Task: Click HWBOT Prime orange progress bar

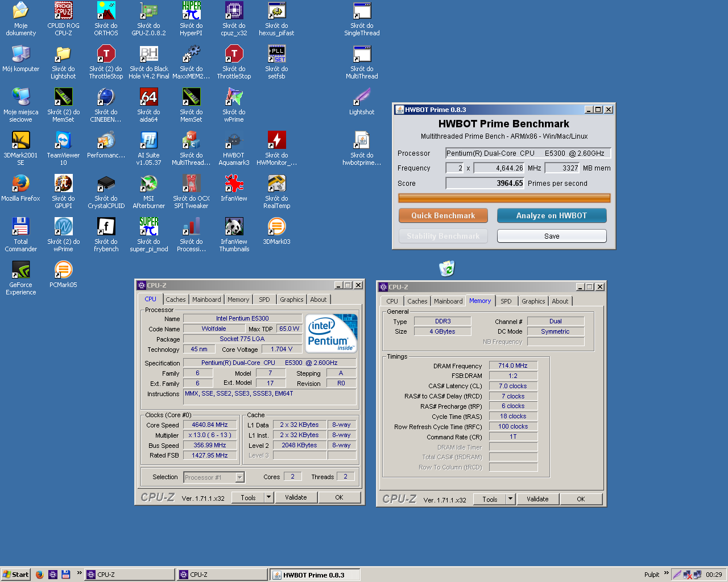Action: click(504, 198)
